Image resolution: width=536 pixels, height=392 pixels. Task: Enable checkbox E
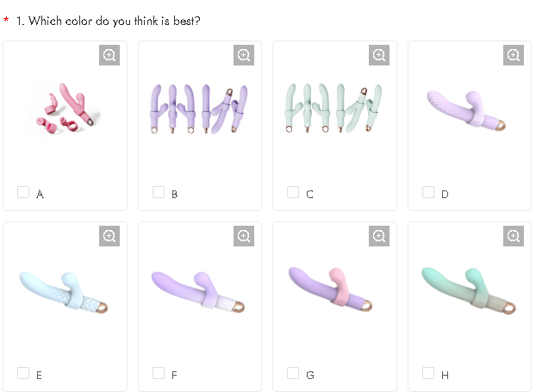[23, 373]
